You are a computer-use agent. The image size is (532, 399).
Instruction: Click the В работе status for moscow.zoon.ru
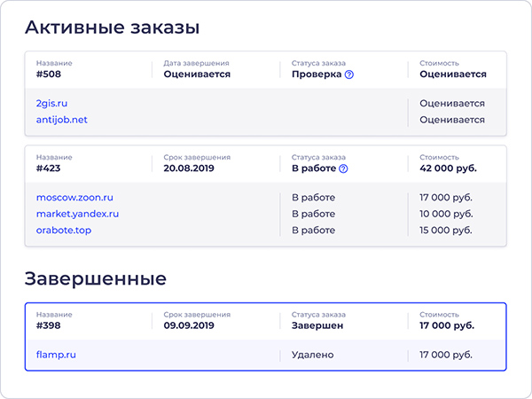[314, 197]
